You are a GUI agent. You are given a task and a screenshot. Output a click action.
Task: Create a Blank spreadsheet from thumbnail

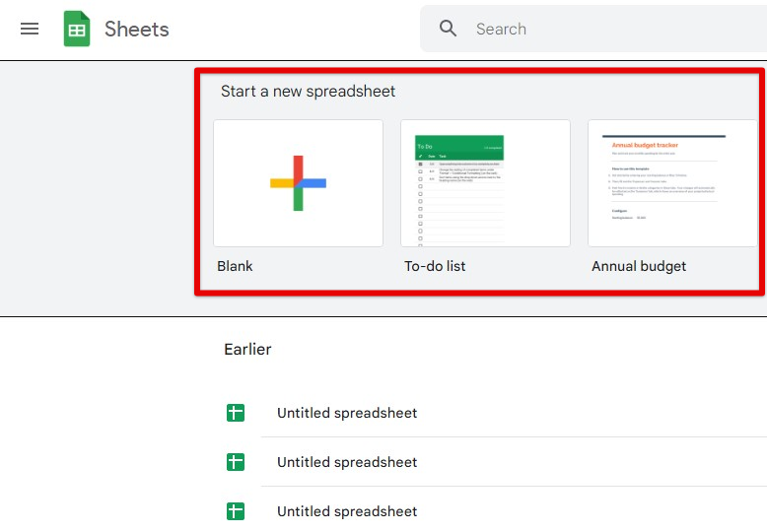click(299, 183)
